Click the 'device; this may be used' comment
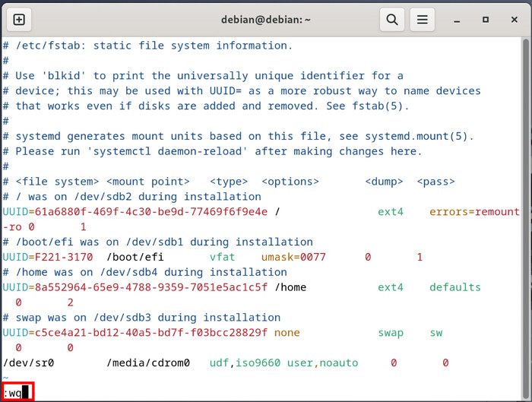Image resolution: width=532 pixels, height=402 pixels. click(x=242, y=91)
